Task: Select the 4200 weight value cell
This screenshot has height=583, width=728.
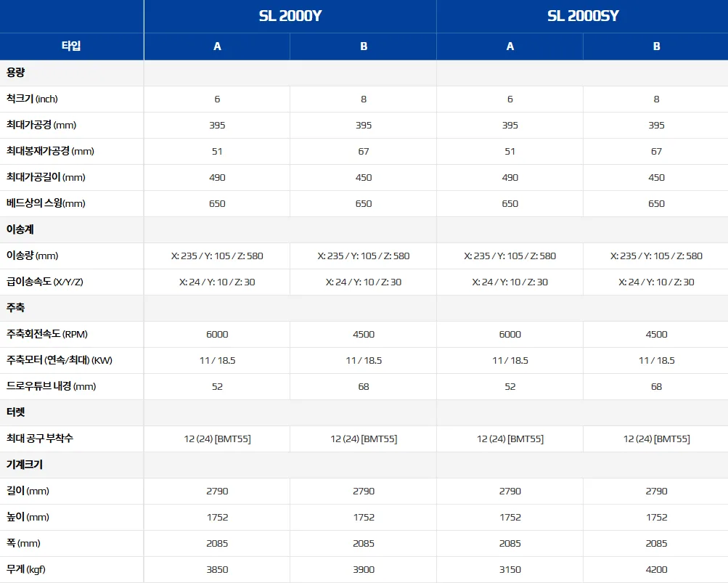Action: pyautogui.click(x=656, y=569)
